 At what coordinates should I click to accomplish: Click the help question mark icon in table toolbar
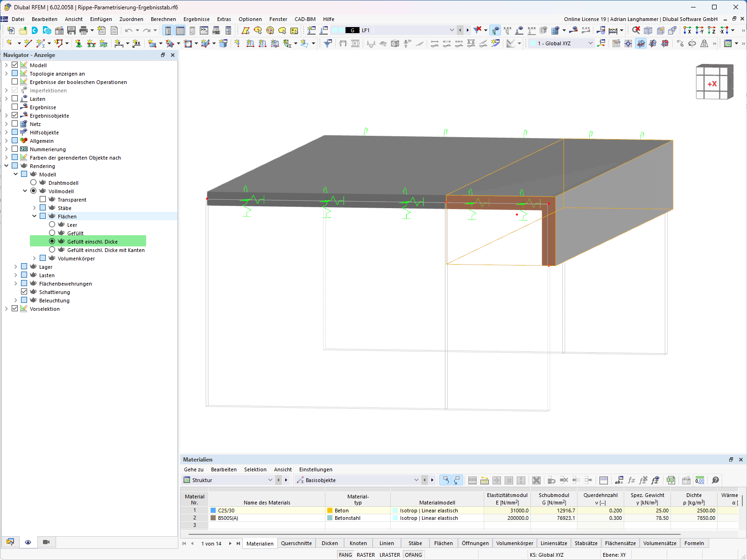pos(715,480)
